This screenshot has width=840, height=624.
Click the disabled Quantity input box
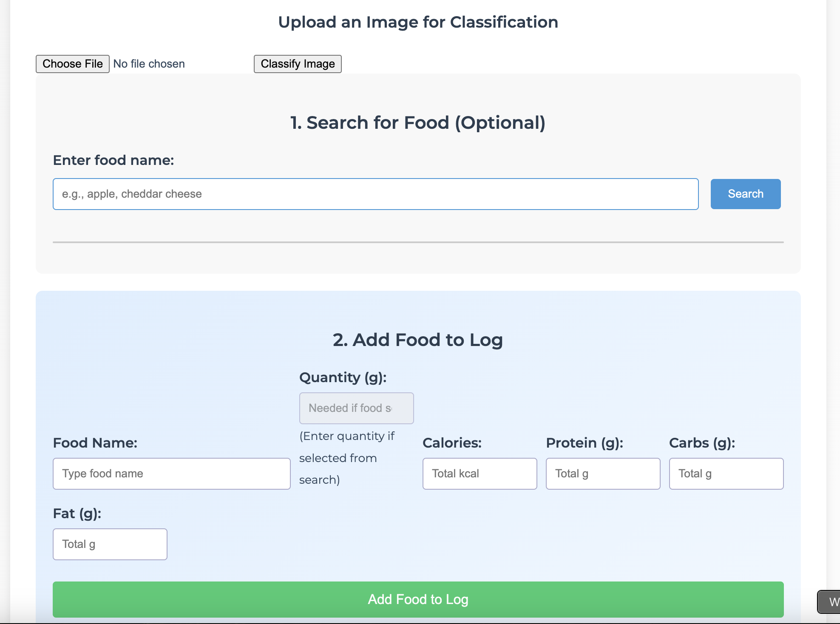tap(356, 408)
